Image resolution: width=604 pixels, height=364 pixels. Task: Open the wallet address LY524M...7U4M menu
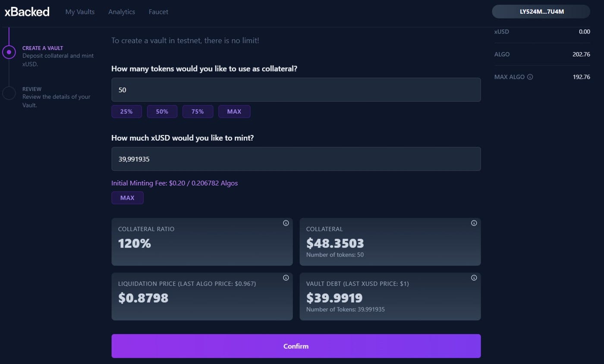tap(541, 12)
